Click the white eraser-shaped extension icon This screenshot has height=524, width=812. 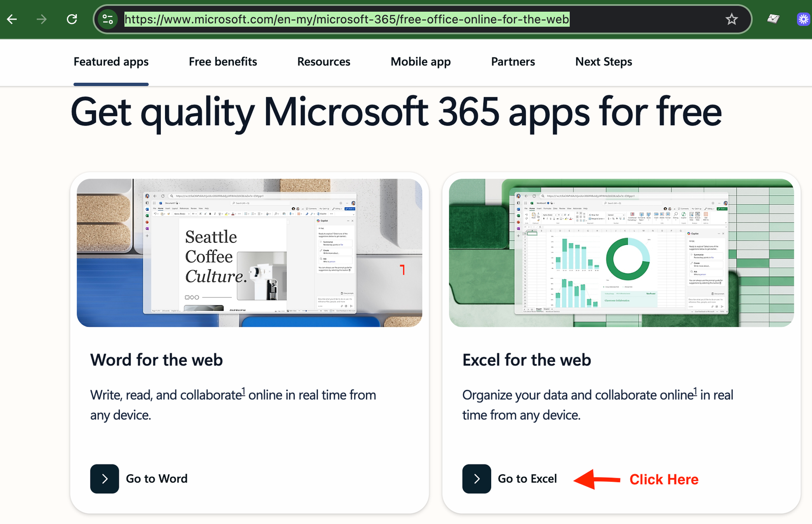[773, 19]
